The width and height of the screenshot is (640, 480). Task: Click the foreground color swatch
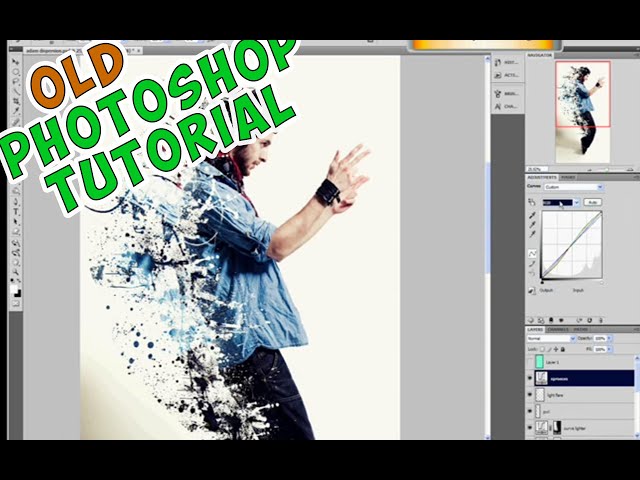coord(14,289)
